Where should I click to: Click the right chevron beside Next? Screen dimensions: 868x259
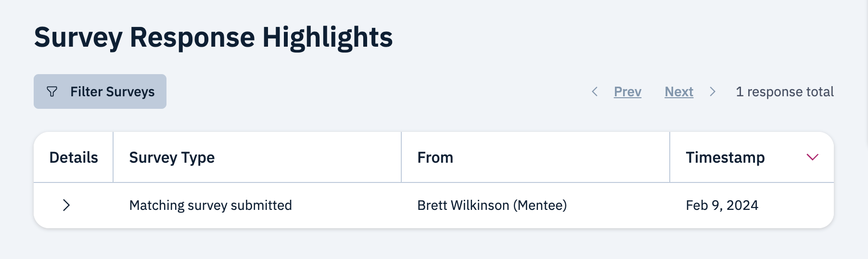[713, 91]
